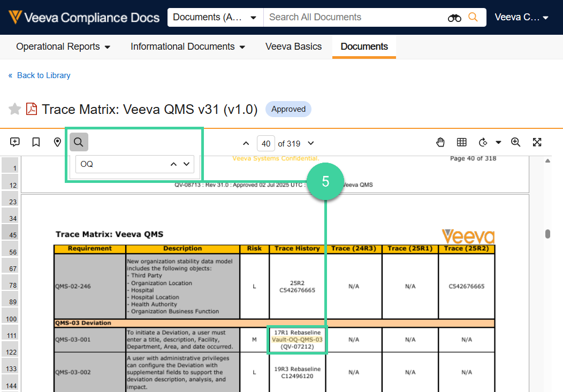The width and height of the screenshot is (563, 392).
Task: Click the Trace Matrix: Veeva QMS heading
Action: 110,234
